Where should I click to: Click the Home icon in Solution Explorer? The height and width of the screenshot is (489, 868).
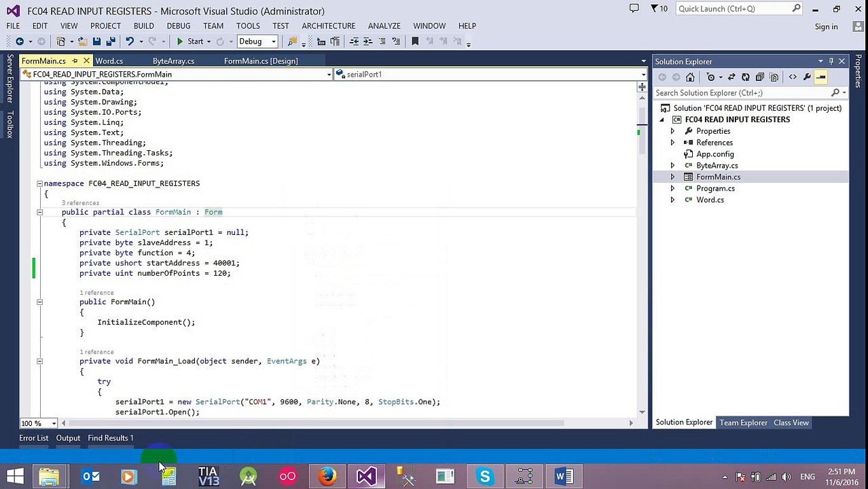[690, 77]
